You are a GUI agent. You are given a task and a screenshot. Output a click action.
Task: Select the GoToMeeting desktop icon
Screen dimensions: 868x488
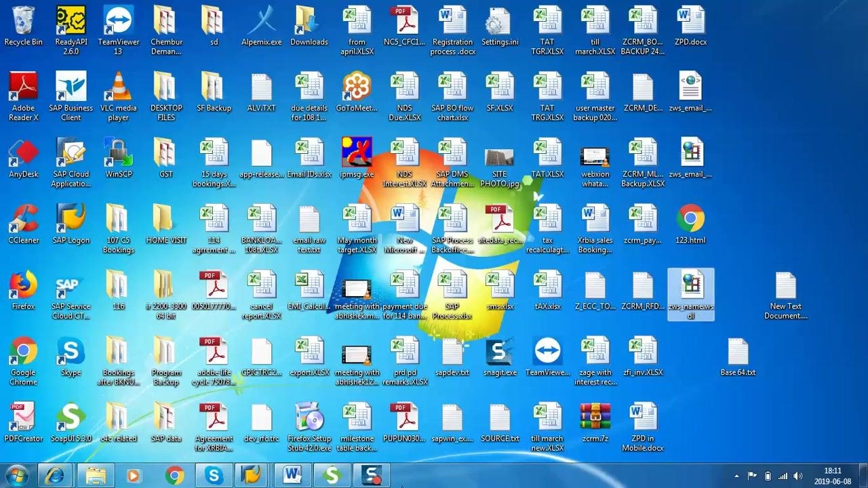coord(357,93)
